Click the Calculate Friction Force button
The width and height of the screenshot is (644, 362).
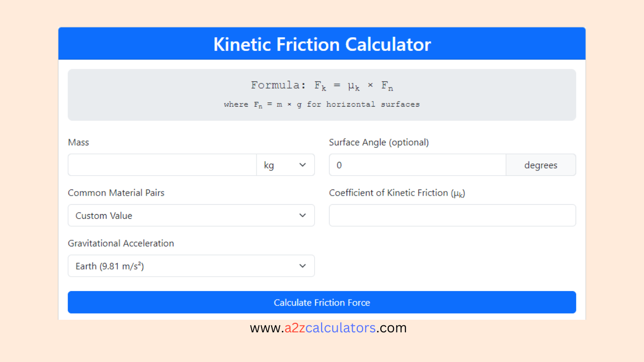pyautogui.click(x=322, y=302)
